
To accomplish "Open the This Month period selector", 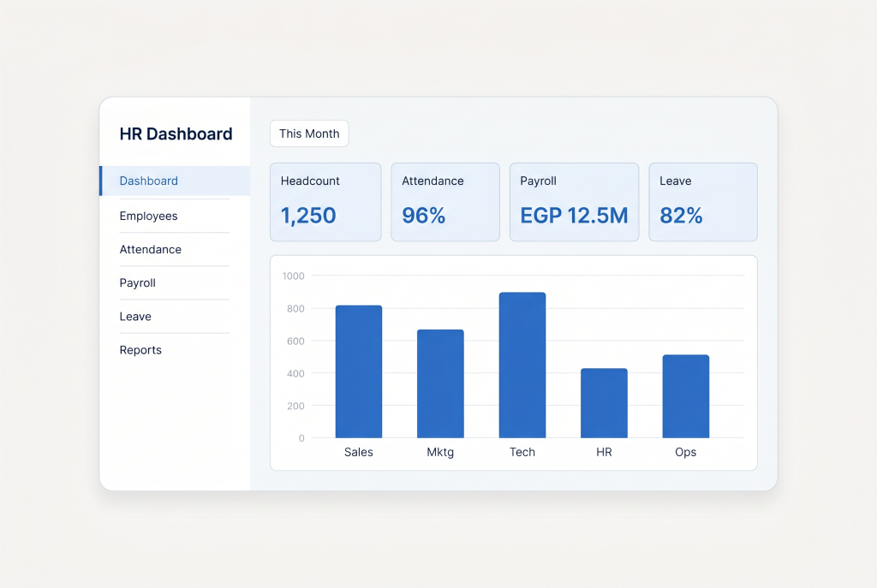I will pyautogui.click(x=309, y=134).
